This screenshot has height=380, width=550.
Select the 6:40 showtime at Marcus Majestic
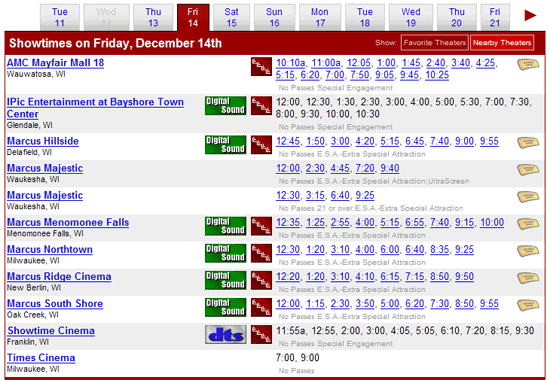click(x=340, y=195)
